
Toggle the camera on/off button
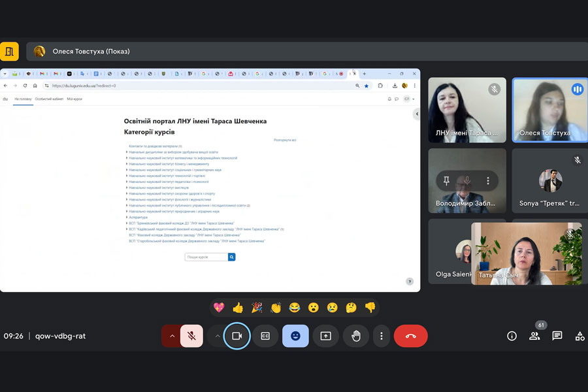click(237, 336)
